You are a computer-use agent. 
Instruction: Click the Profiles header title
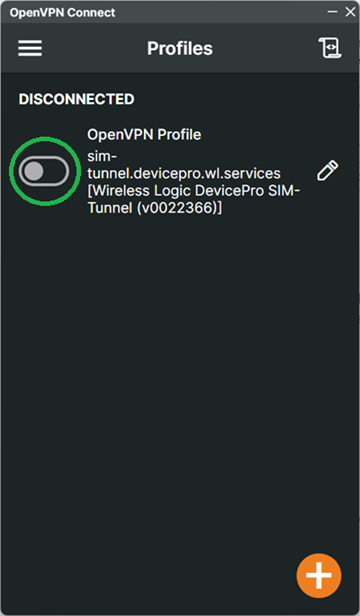180,48
